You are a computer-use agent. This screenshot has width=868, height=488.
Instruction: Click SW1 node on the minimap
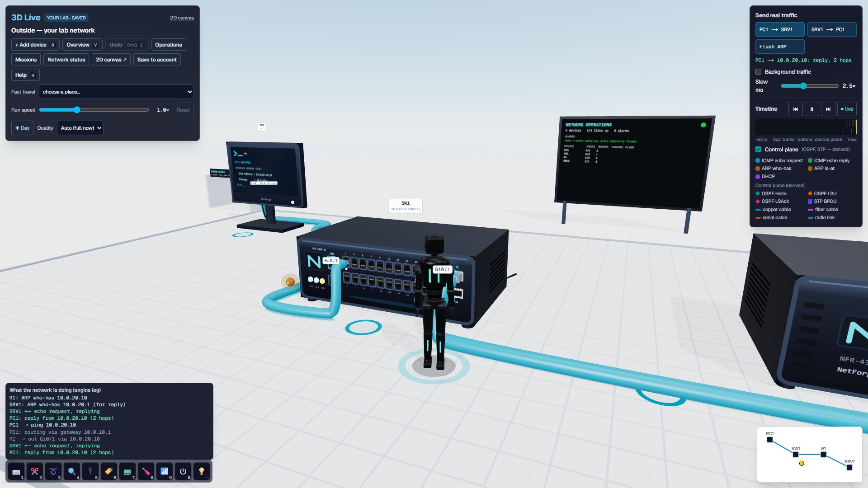pyautogui.click(x=796, y=455)
